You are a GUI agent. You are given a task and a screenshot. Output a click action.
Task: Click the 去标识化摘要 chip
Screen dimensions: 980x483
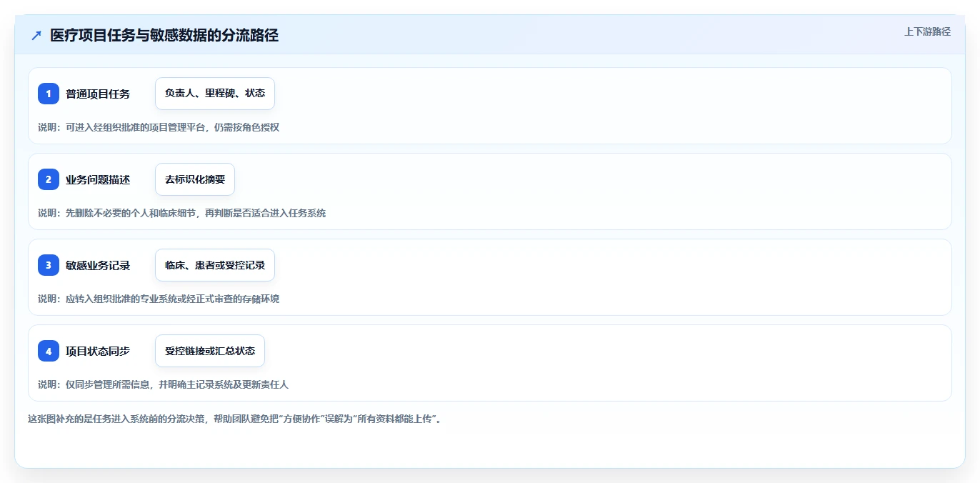(195, 179)
